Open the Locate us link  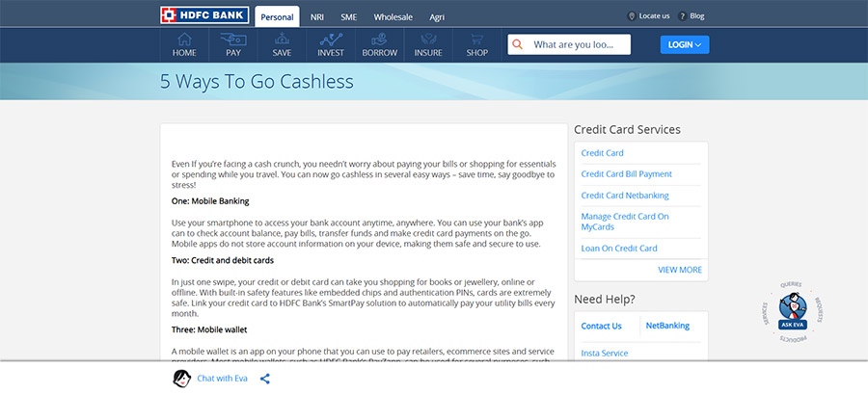click(654, 16)
